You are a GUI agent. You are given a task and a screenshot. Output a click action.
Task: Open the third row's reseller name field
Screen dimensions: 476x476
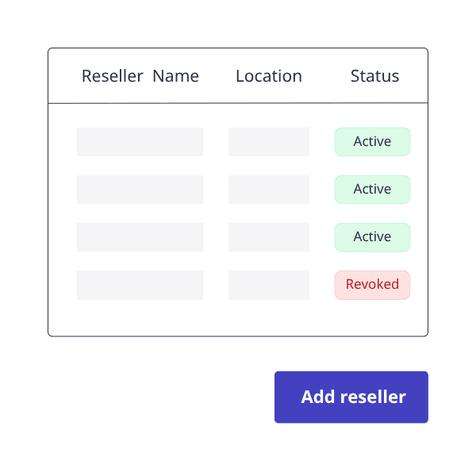coord(140,237)
